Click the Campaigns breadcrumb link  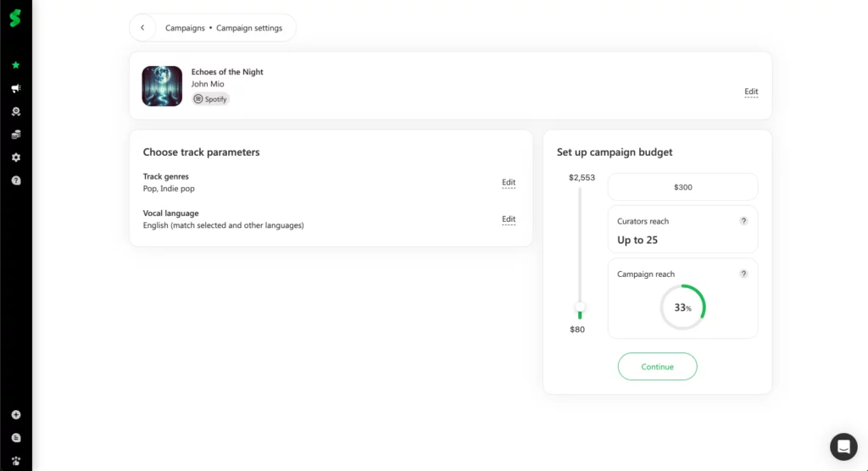[x=185, y=28]
